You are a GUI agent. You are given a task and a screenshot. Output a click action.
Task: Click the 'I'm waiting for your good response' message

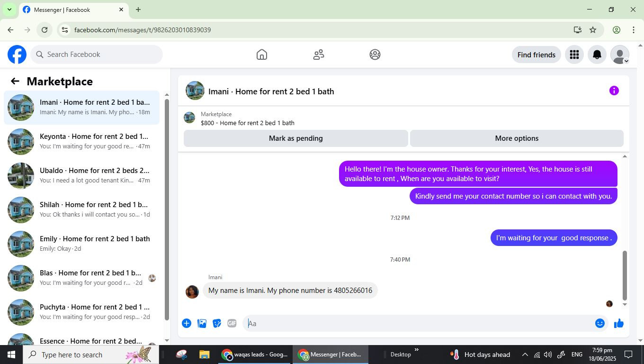[554, 238]
